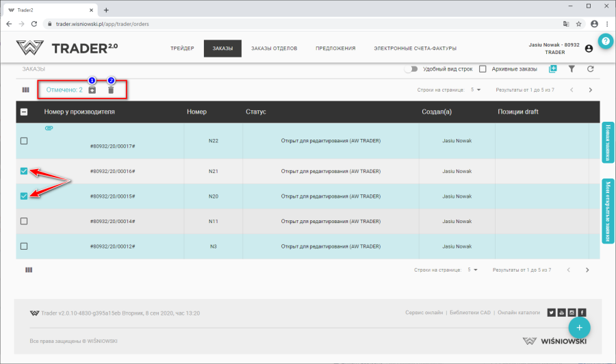Open the column settings icon above table

(x=25, y=90)
